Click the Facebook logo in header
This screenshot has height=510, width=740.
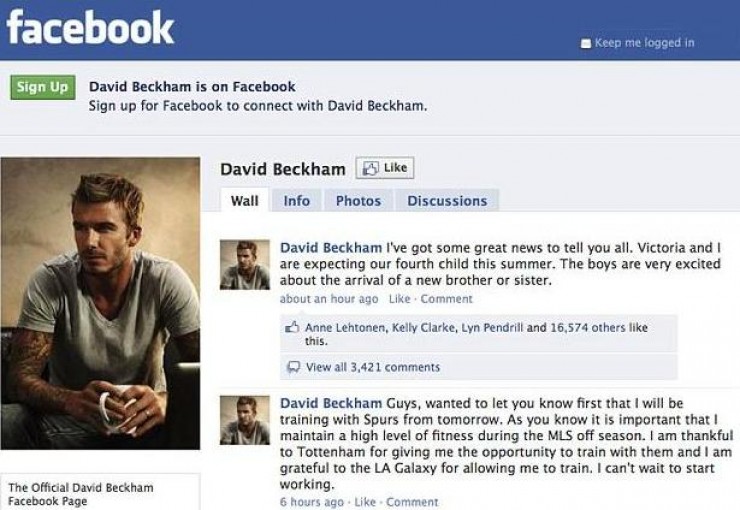point(90,28)
